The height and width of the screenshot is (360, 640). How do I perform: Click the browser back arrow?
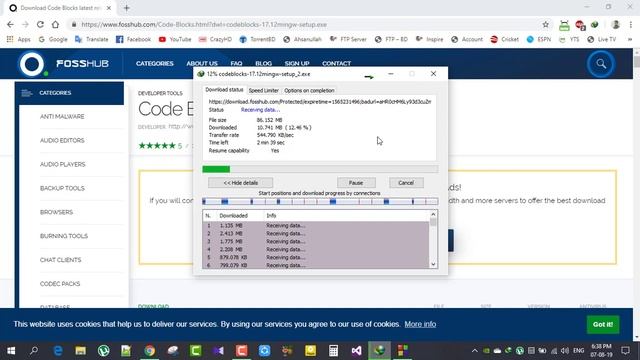point(11,24)
